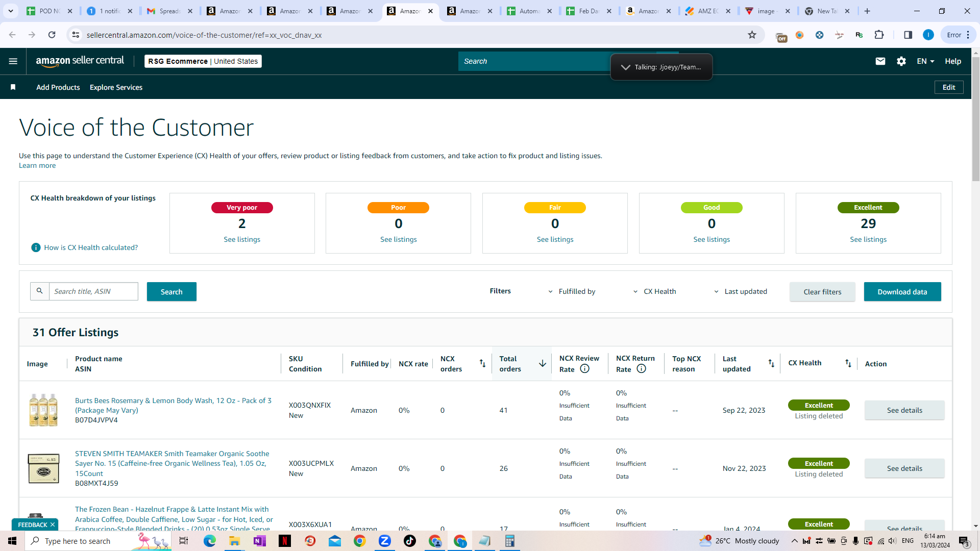Open OneNote from the taskbar
The image size is (980, 551).
coord(260,541)
